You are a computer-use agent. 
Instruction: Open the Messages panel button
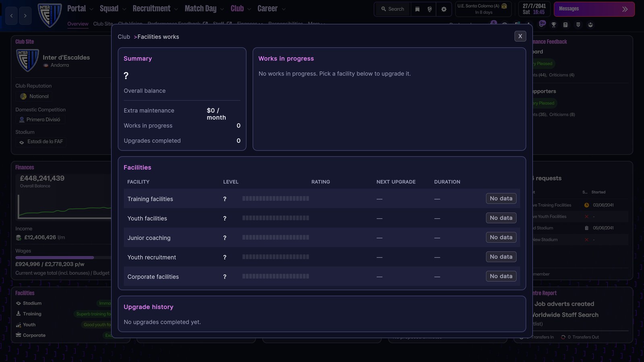[x=594, y=9]
